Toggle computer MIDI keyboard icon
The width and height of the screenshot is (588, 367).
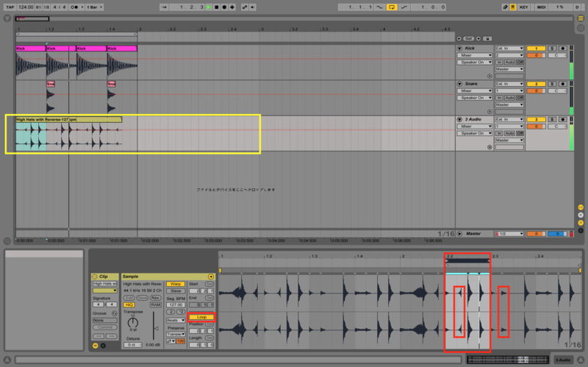click(512, 7)
